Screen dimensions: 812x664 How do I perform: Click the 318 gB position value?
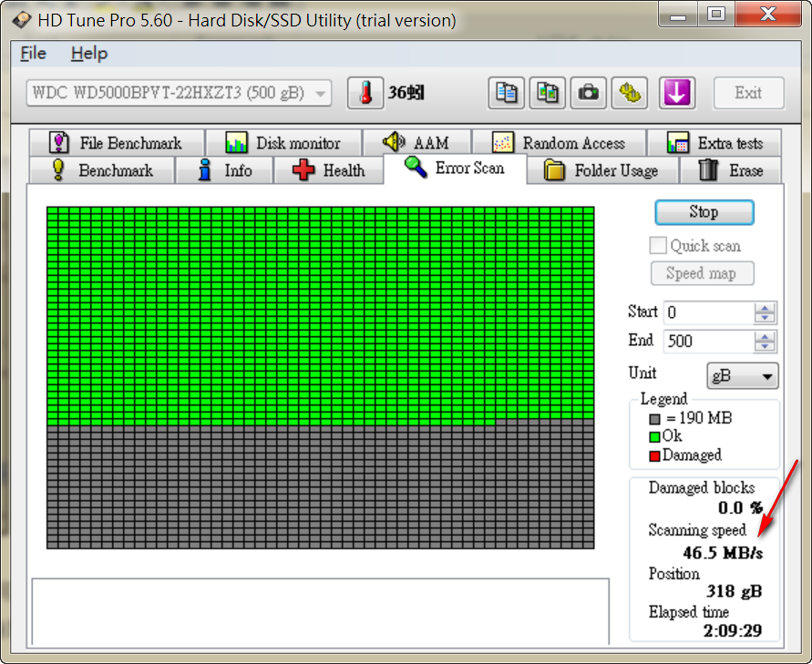point(734,591)
